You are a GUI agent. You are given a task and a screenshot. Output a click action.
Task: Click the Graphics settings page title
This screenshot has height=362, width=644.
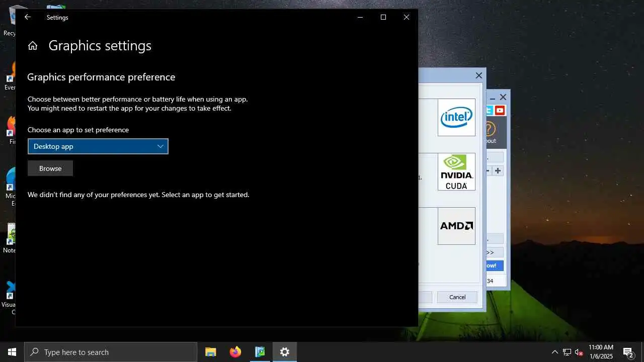[x=100, y=46]
